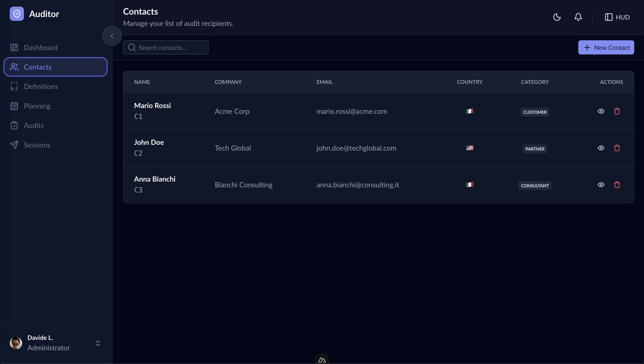The width and height of the screenshot is (644, 364).
Task: Expand the Davide L. profile menu
Action: pyautogui.click(x=98, y=343)
